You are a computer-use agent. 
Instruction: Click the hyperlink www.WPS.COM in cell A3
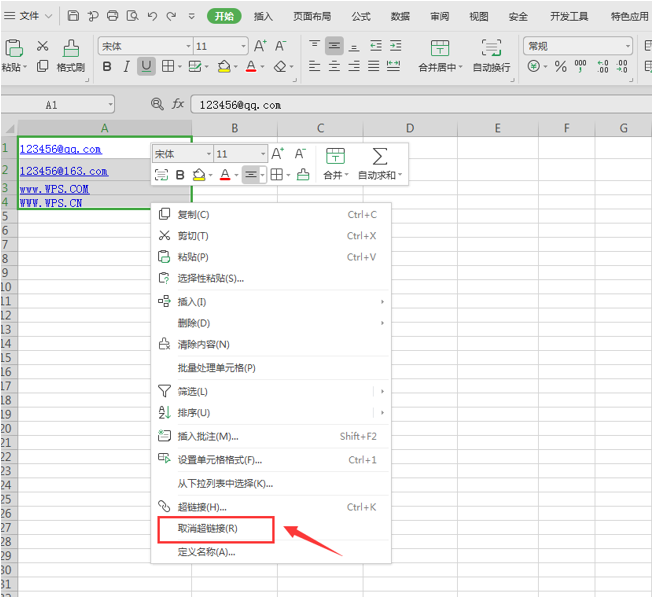click(x=54, y=189)
